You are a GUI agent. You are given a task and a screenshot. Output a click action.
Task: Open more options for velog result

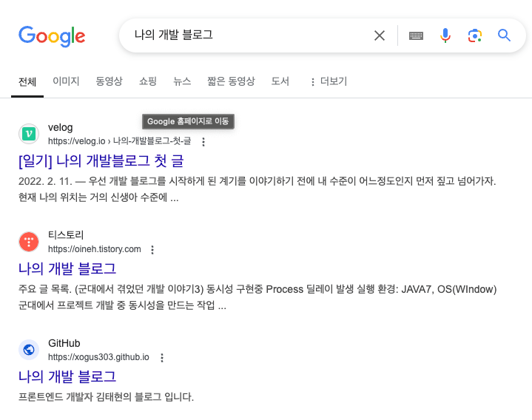click(204, 141)
